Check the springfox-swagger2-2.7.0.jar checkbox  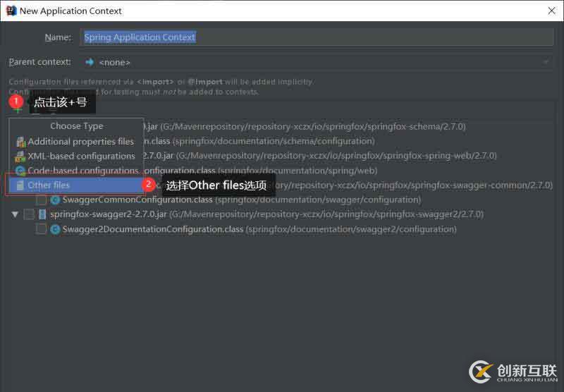pos(29,214)
